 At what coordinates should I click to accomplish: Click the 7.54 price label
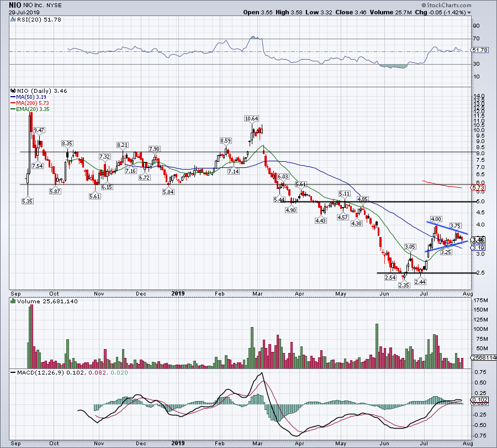pyautogui.click(x=38, y=166)
